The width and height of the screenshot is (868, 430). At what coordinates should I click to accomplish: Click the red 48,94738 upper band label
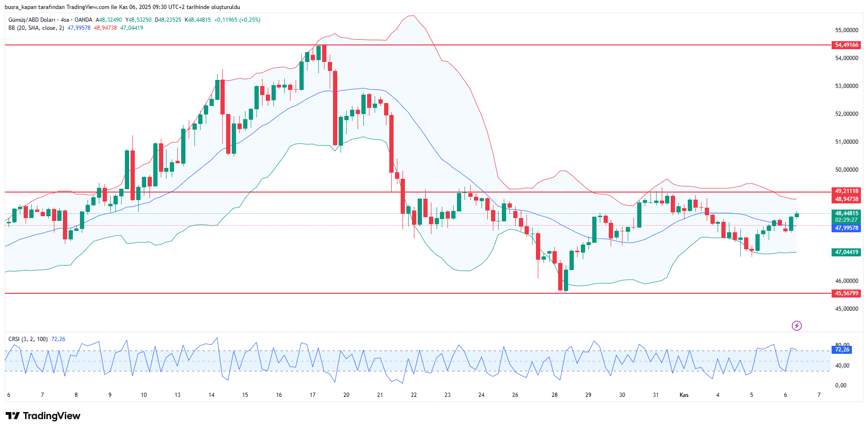(846, 199)
